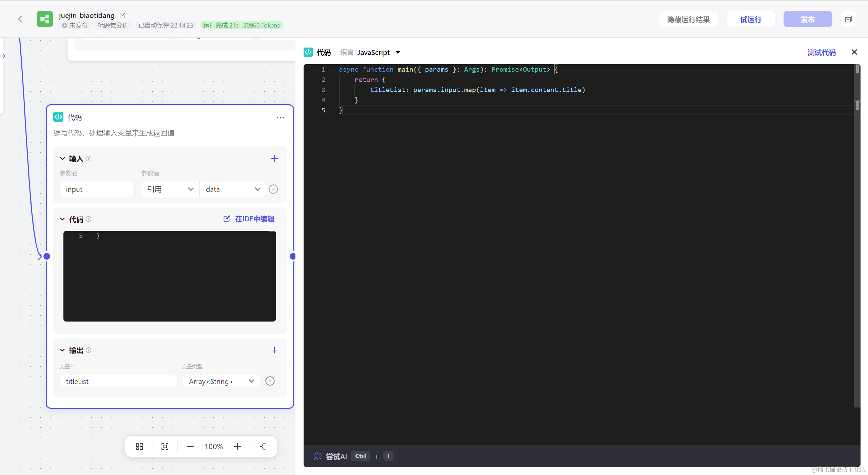The image size is (868, 475).
Task: Open the 引用 parameter value type dropdown
Action: [x=170, y=189]
